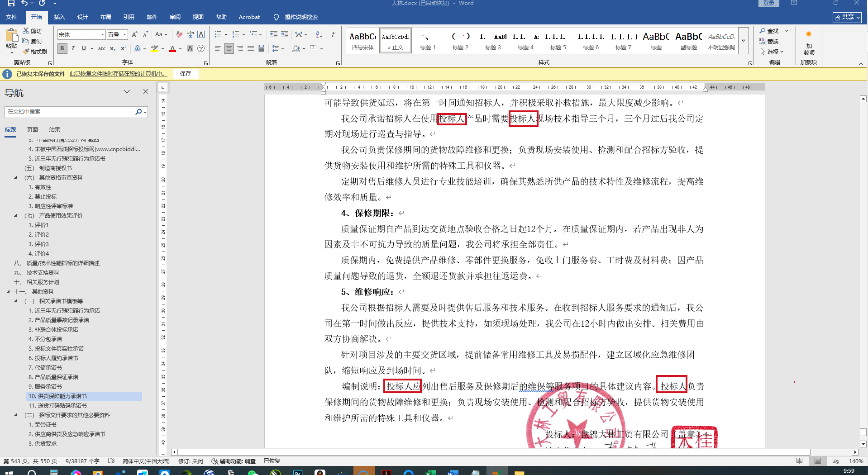Click the 140% zoom level in status bar
This screenshot has width=868, height=475.
(856, 461)
